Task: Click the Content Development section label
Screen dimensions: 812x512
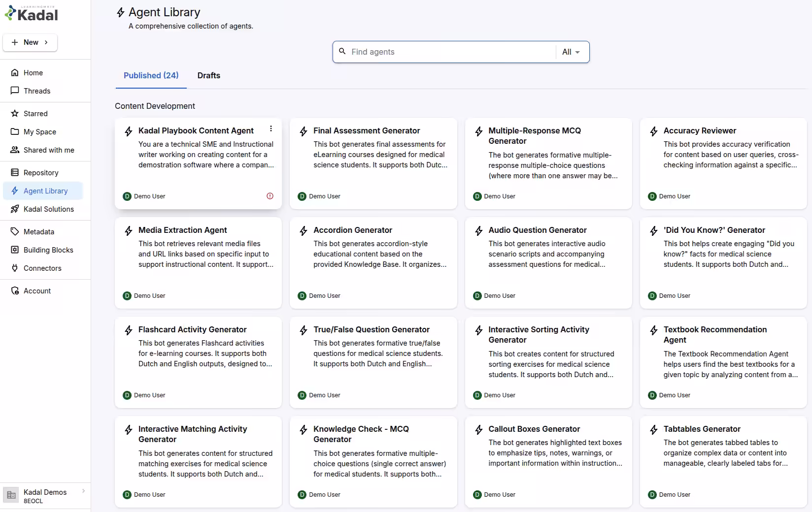Action: [155, 106]
